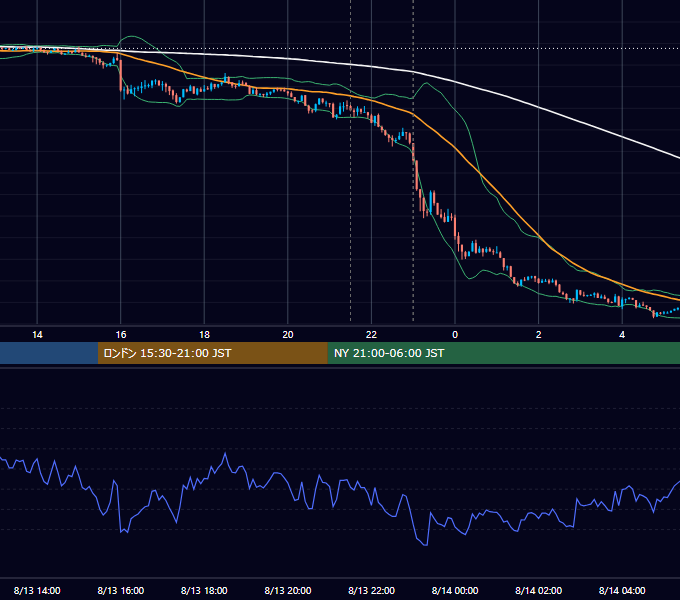This screenshot has width=680, height=600.
Task: Select the 20 hour axis label
Action: tap(288, 335)
